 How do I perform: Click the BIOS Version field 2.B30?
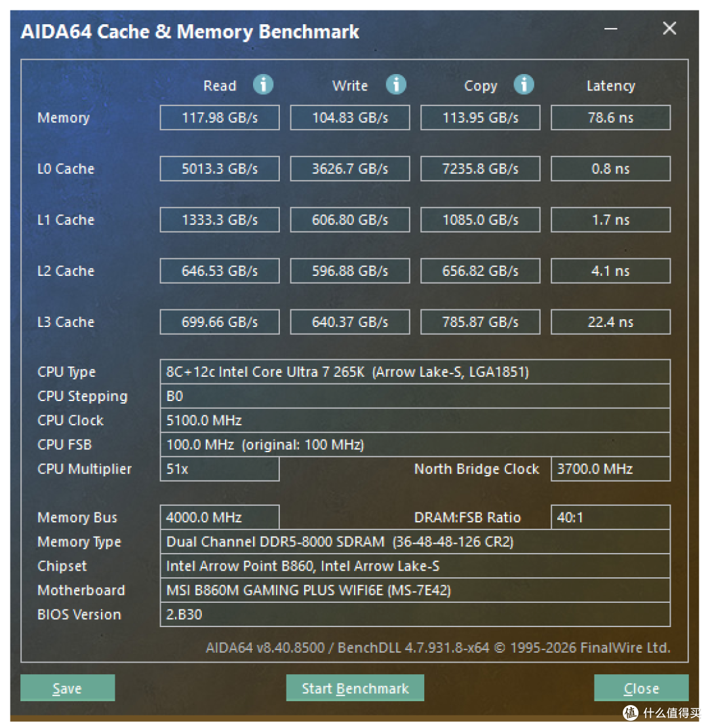pyautogui.click(x=415, y=615)
